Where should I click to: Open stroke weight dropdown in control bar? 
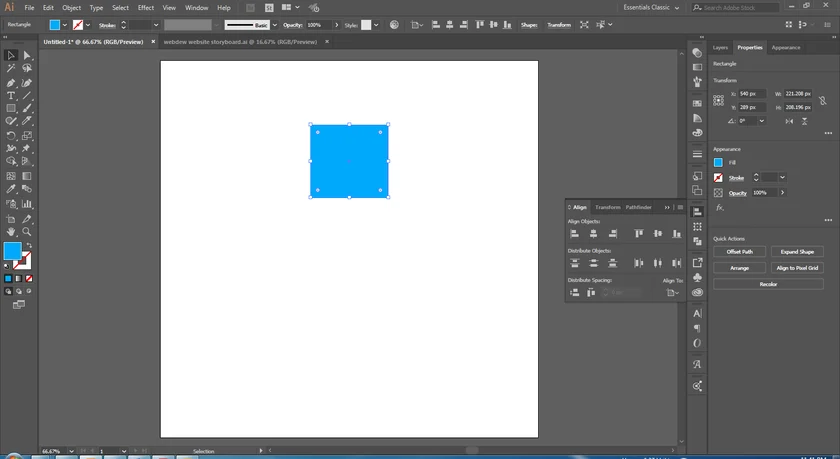point(156,25)
